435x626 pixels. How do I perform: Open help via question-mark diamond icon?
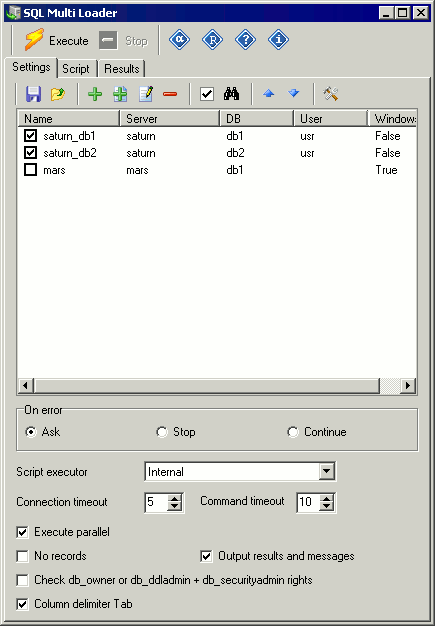245,40
